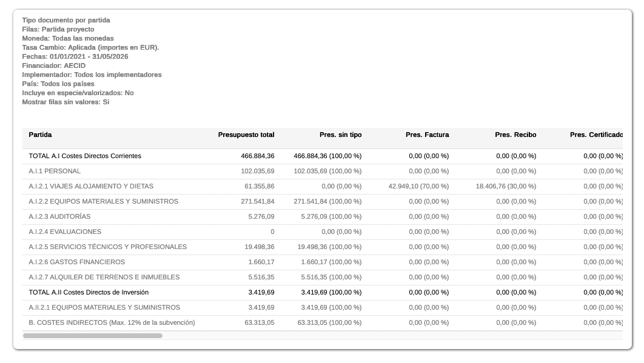Select the Pres. sin tipo column header
This screenshot has height=363, width=644.
point(340,135)
